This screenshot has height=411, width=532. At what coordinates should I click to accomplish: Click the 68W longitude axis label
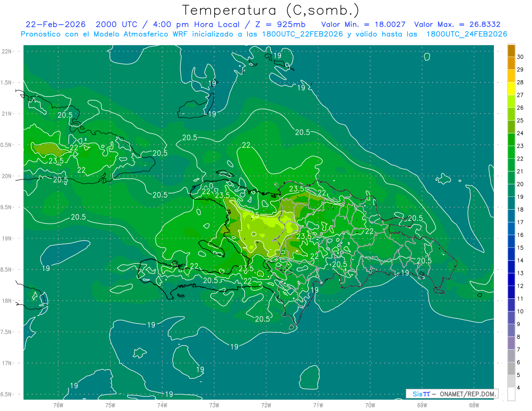(x=473, y=405)
